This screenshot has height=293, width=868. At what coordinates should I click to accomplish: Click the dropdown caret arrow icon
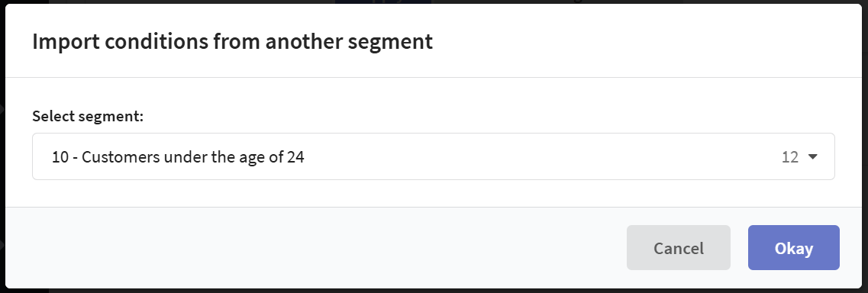(x=812, y=157)
